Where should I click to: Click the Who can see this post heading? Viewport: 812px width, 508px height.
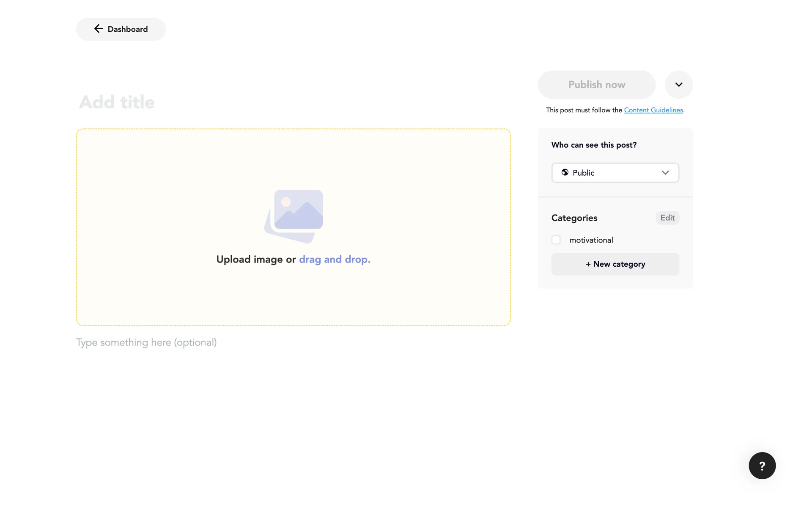click(x=594, y=145)
